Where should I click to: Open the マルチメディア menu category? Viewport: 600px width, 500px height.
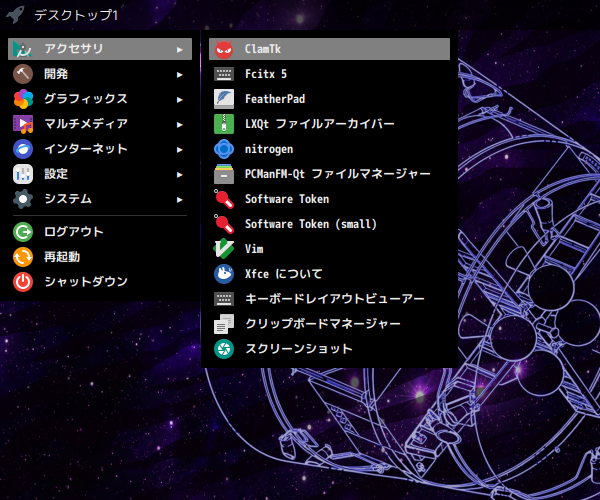coord(100,124)
